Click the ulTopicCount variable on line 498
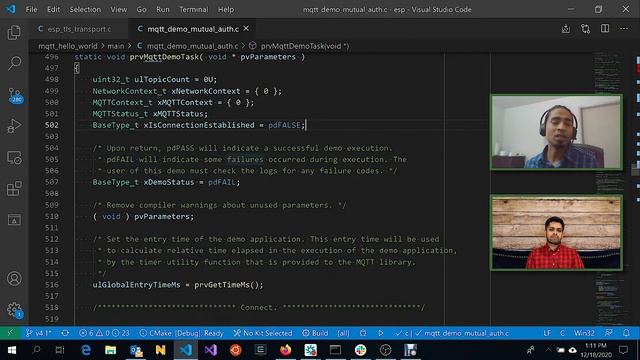Viewport: 640px width, 360px height. pos(162,80)
